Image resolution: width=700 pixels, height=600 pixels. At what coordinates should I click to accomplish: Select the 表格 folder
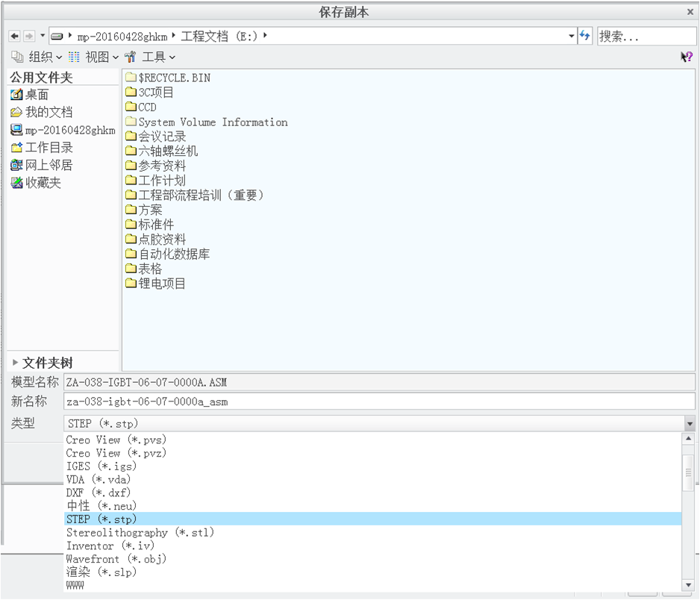pos(144,269)
